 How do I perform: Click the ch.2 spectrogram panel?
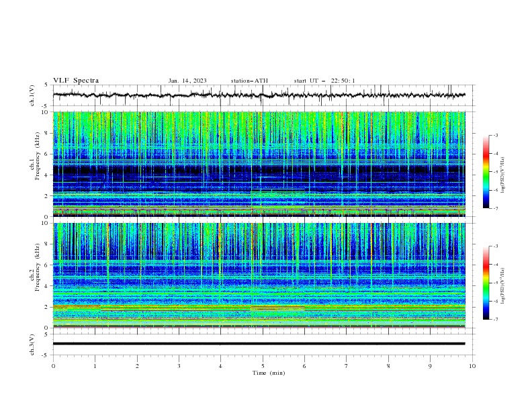pyautogui.click(x=259, y=275)
